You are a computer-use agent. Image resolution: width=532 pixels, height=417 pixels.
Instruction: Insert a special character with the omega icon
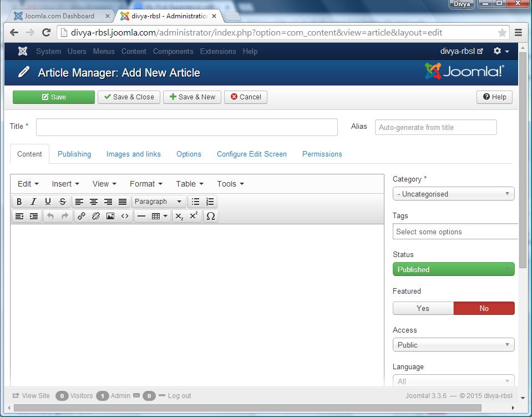[x=211, y=216]
